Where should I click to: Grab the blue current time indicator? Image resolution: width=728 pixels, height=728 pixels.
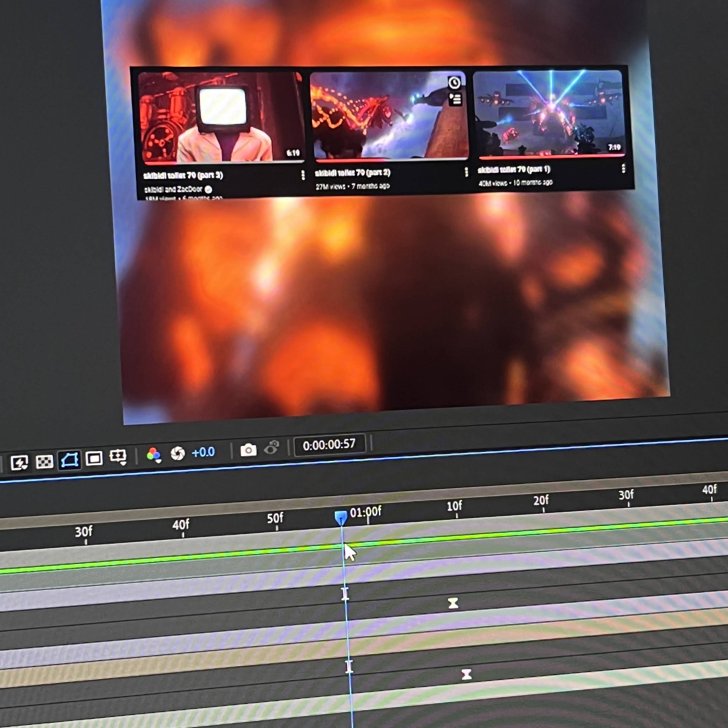coord(341,518)
